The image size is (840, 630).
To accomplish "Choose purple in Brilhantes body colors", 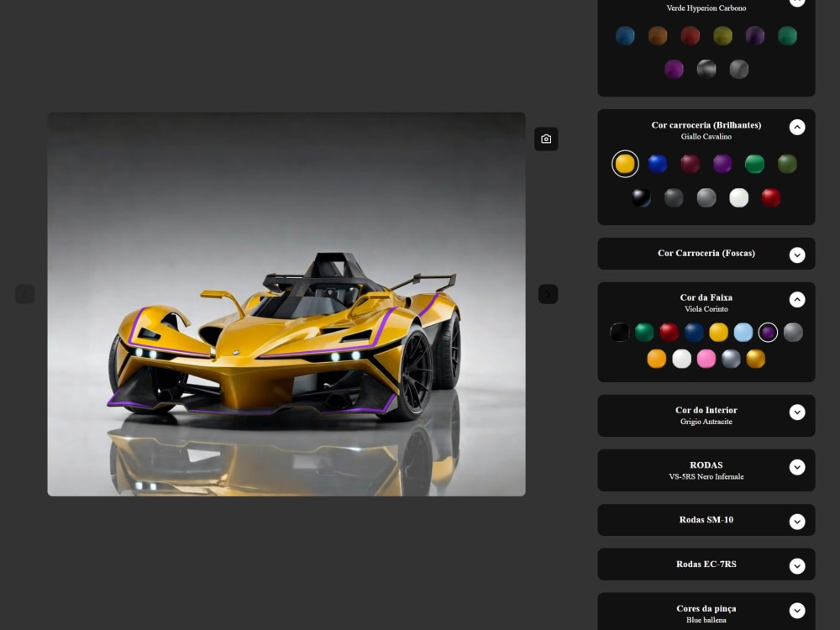I will 722,164.
